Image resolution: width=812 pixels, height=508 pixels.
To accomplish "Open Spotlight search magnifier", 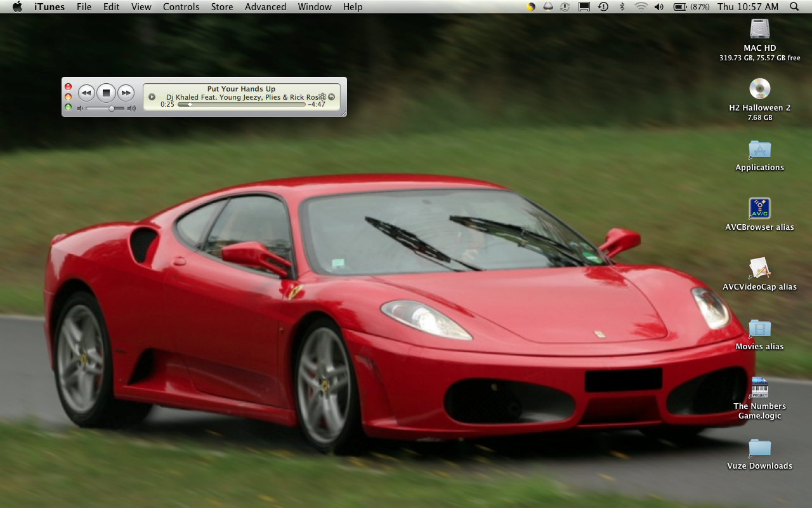I will [794, 6].
